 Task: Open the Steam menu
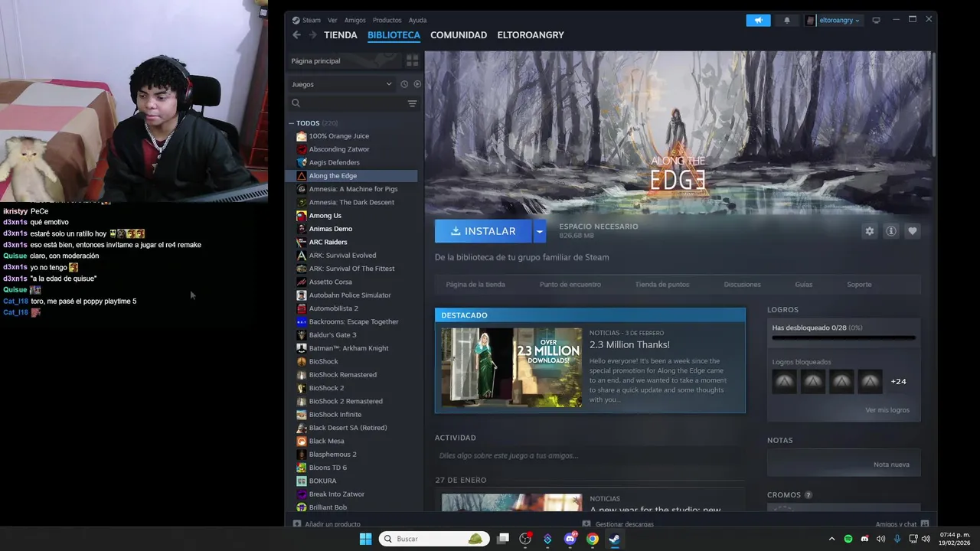[311, 20]
